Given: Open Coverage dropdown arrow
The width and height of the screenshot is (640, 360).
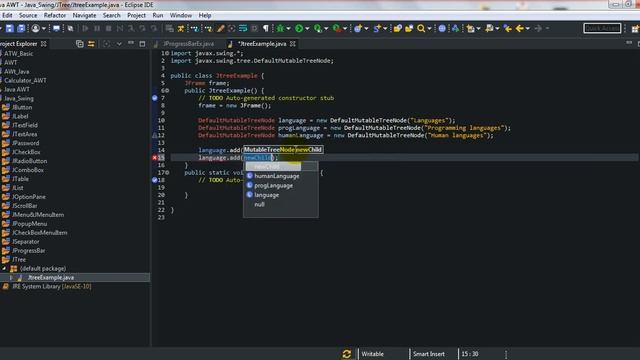Looking at the screenshot, I should click(x=326, y=29).
